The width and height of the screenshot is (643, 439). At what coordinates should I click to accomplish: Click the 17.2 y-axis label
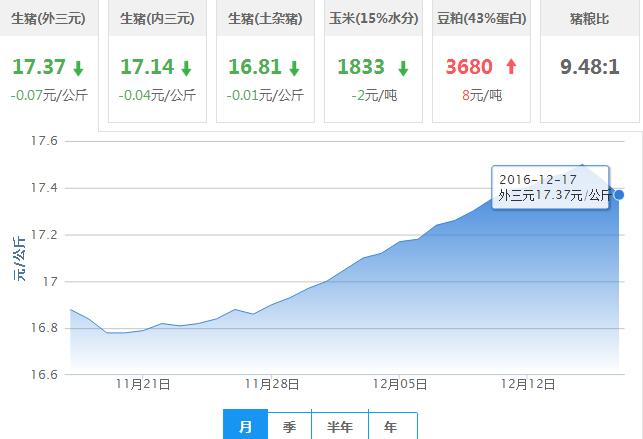[x=44, y=234]
